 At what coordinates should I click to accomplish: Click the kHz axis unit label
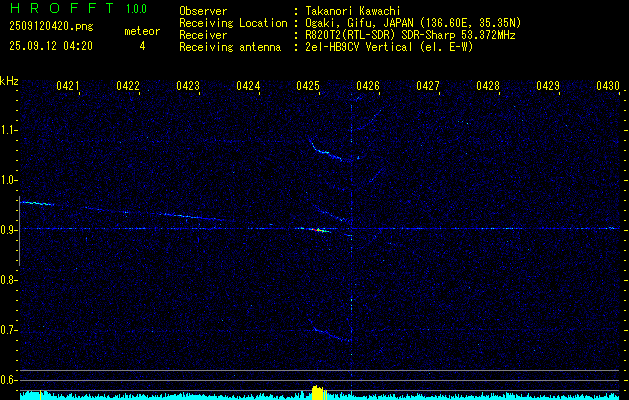tap(9, 81)
